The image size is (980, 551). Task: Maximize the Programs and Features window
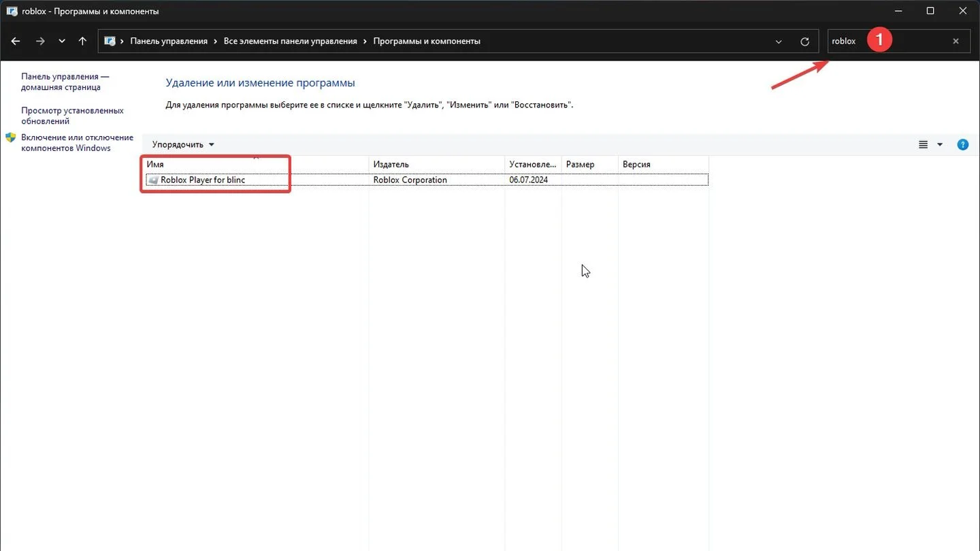(930, 11)
